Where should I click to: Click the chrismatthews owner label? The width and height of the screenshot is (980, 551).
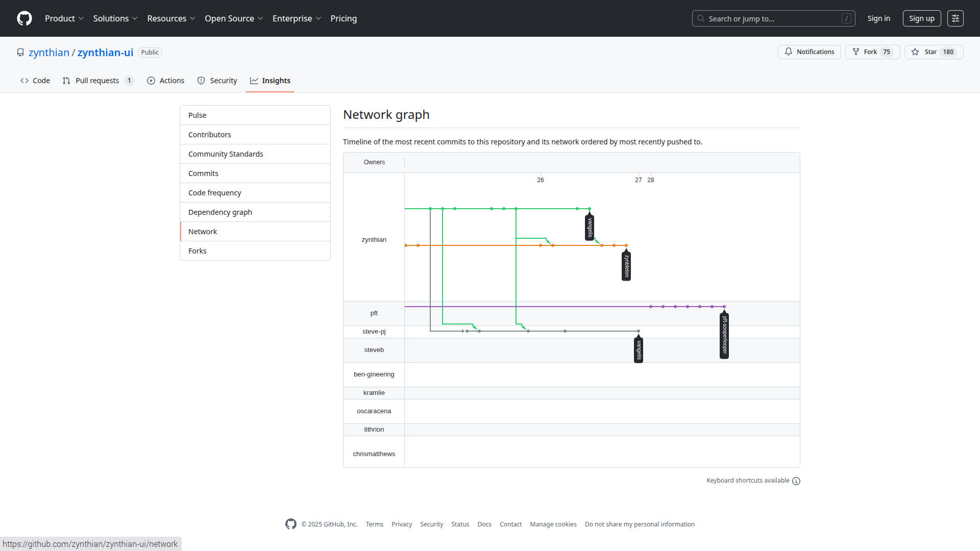coord(374,454)
